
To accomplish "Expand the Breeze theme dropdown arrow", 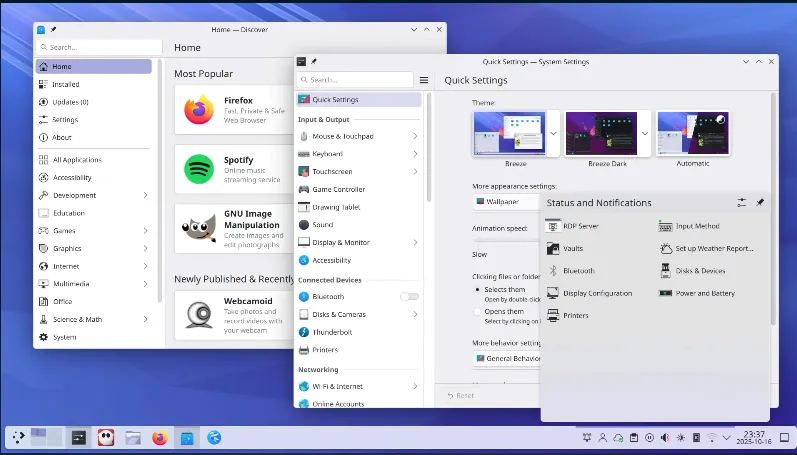I will tap(553, 133).
